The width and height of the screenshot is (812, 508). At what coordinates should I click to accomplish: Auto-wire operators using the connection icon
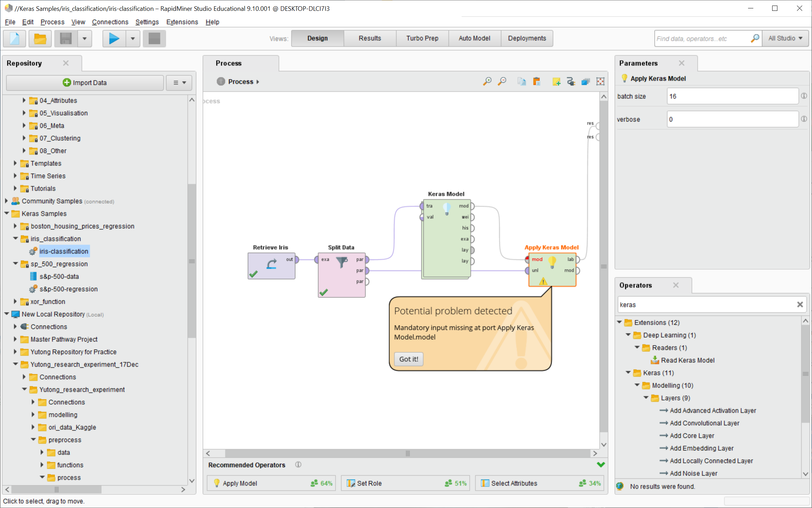tap(571, 81)
